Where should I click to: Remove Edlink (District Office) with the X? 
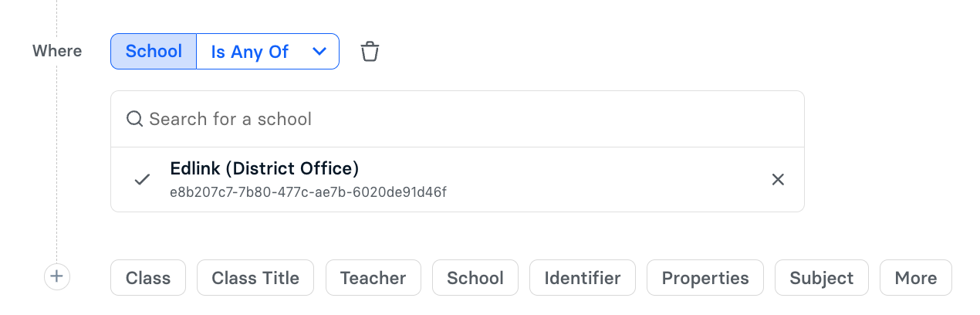pyautogui.click(x=778, y=179)
